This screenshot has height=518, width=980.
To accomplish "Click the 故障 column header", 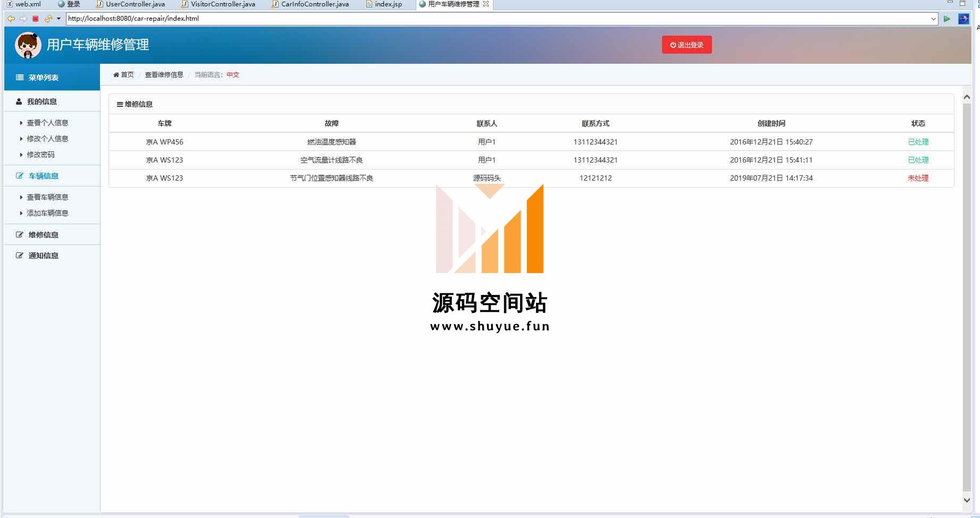I will click(331, 123).
